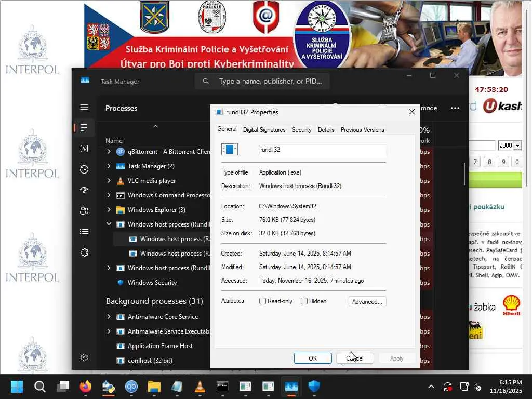Open the Services sidebar icon

click(84, 252)
